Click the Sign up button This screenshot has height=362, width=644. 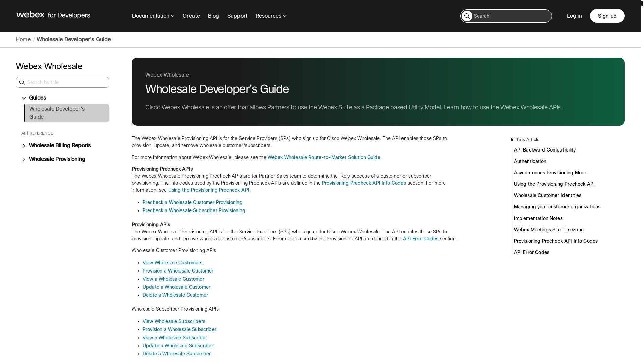tap(607, 16)
